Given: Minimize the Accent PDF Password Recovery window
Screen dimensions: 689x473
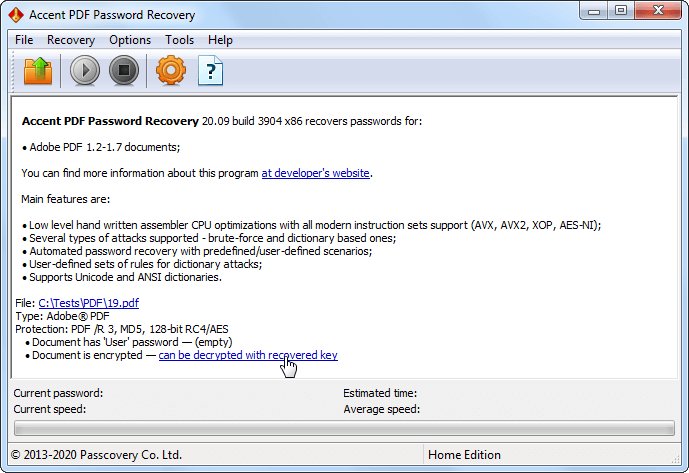Looking at the screenshot, I should pos(594,11).
